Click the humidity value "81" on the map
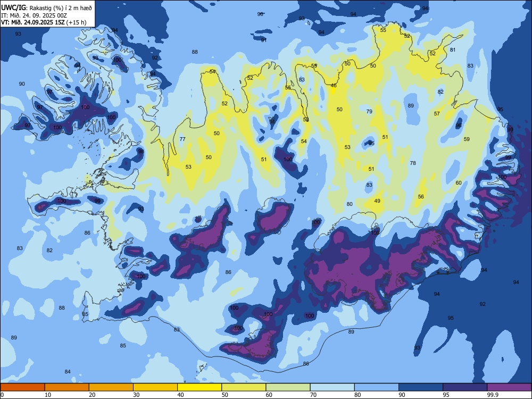Image resolution: width=532 pixels, height=399 pixels. coord(453,50)
